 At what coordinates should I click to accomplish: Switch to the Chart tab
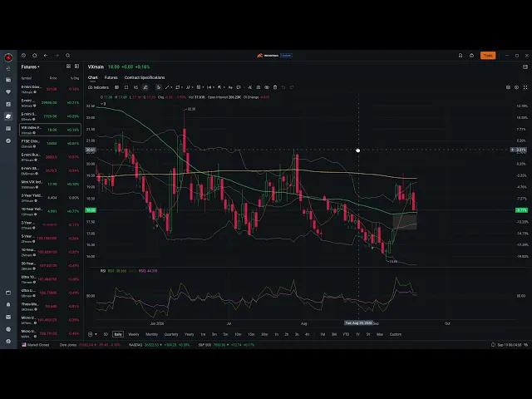[x=92, y=77]
